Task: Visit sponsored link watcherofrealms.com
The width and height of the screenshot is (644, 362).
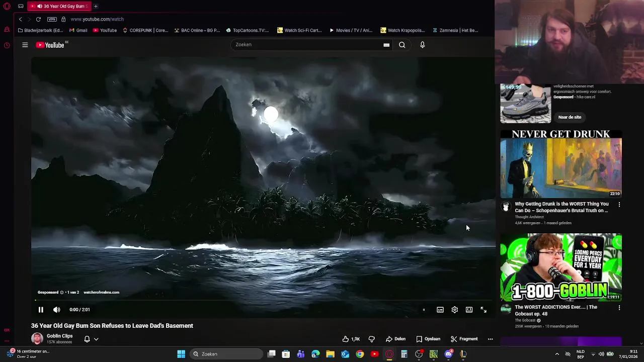Action: [101, 292]
